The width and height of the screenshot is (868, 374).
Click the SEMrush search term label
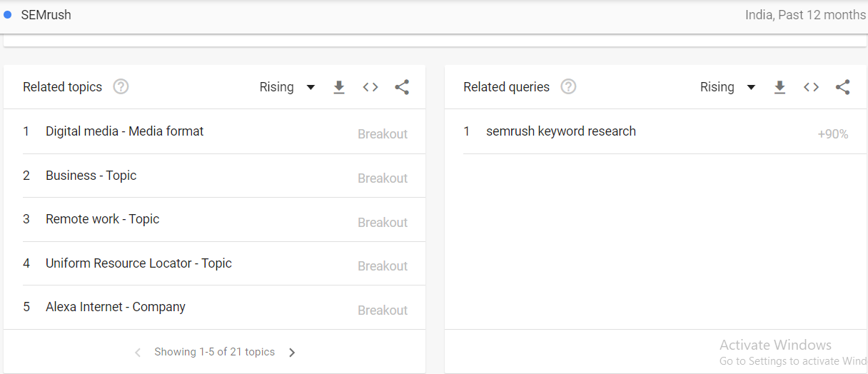coord(46,14)
